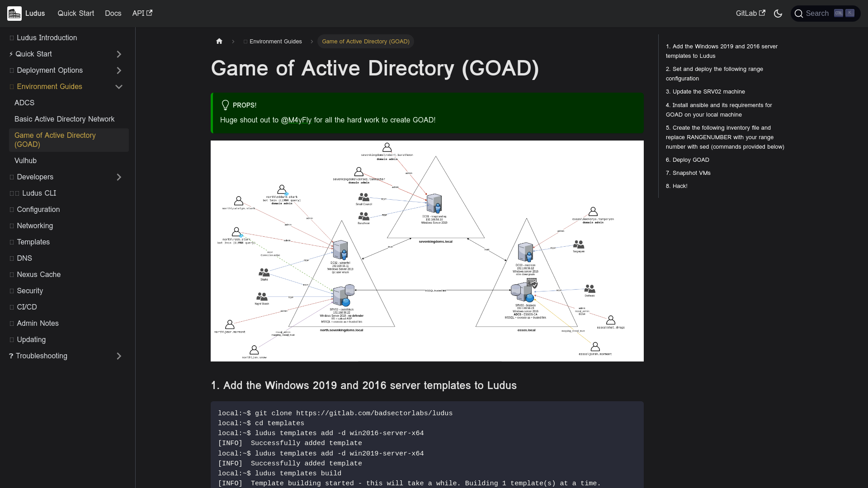The width and height of the screenshot is (868, 488).
Task: Open DNS sidebar page
Action: (x=69, y=258)
